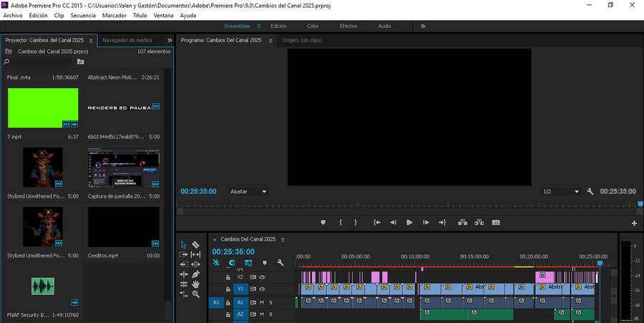Create new bin in Project panel

80,62
